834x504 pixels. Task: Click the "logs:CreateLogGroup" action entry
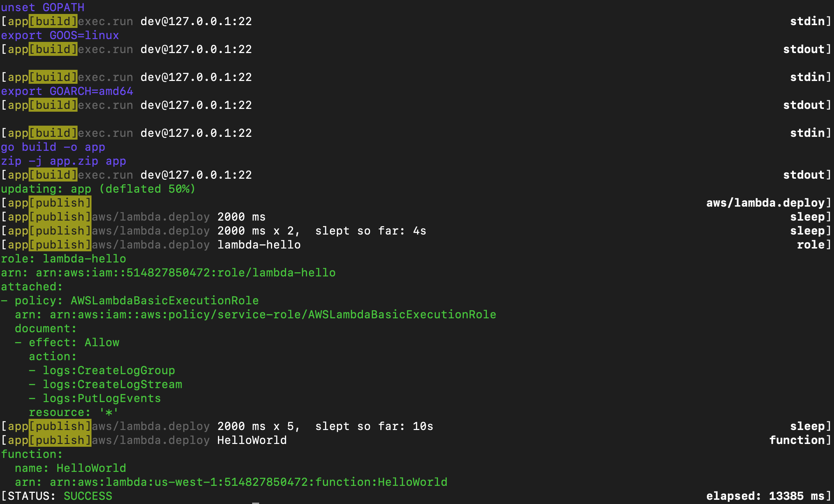tap(109, 370)
